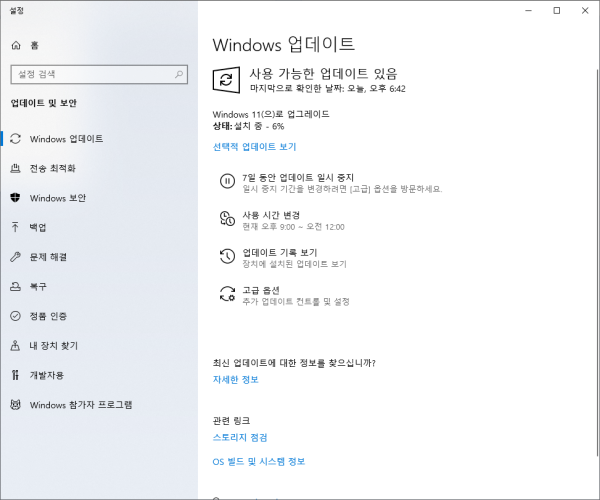The width and height of the screenshot is (600, 500).
Task: Click the home icon in the sidebar
Action: pyautogui.click(x=16, y=46)
